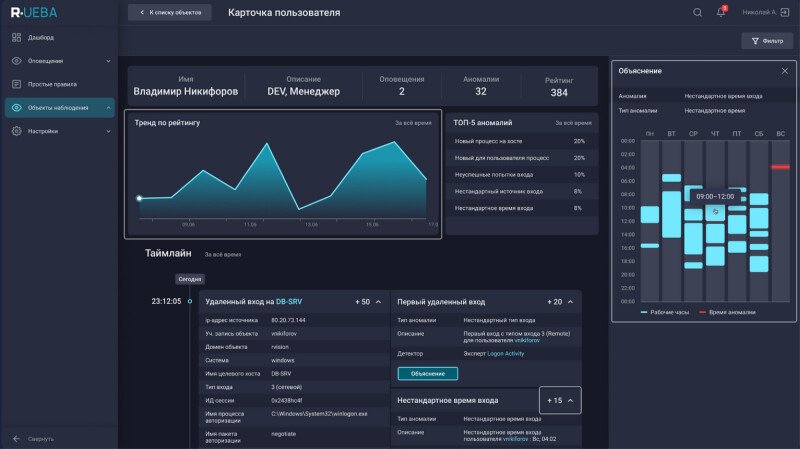
Task: Click the Оповещения eye icon
Action: click(17, 60)
